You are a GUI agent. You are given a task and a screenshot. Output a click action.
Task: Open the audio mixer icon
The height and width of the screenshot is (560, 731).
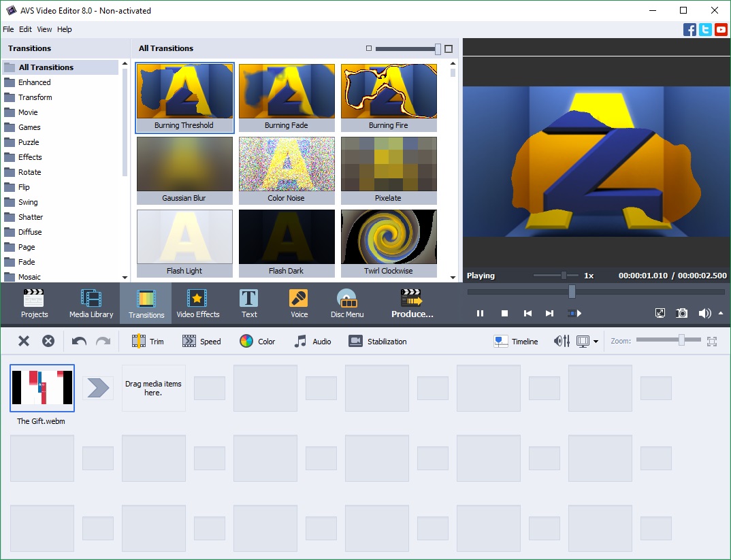(x=562, y=341)
